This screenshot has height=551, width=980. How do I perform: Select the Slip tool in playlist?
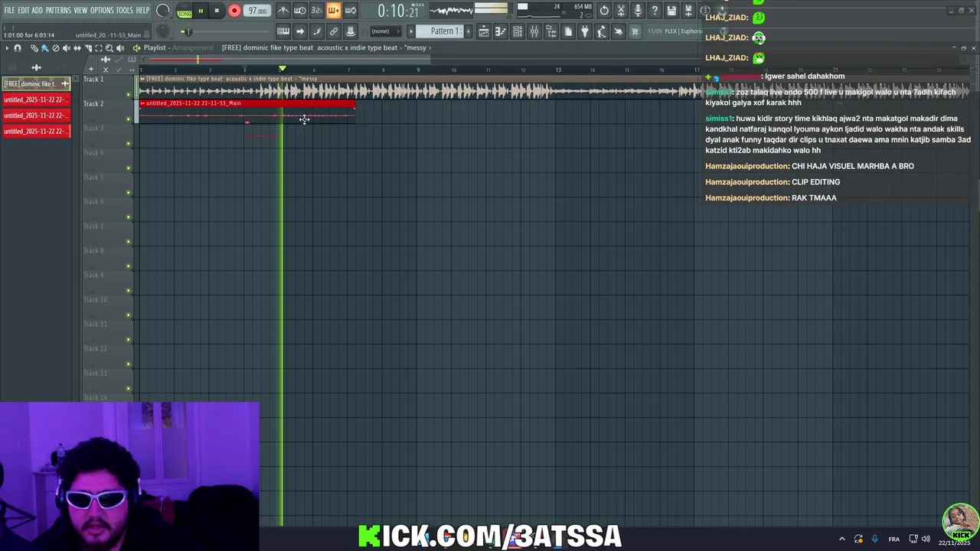[77, 47]
